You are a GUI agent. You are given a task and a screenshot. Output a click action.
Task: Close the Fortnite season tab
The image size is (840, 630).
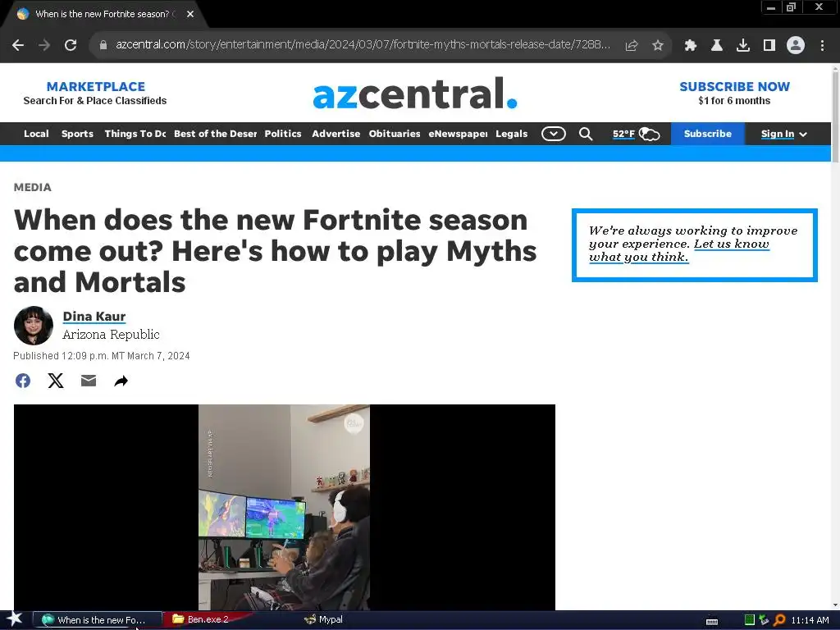190,14
